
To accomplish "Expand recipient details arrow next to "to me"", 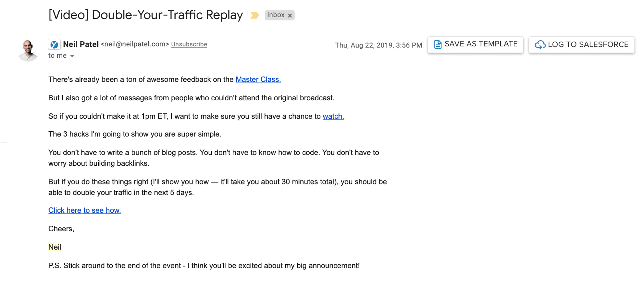I will click(x=72, y=56).
